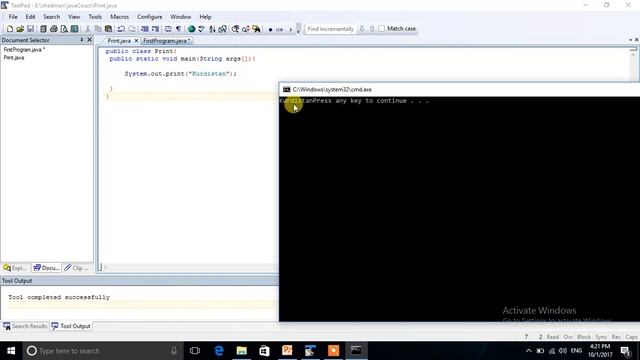Screen dimensions: 640x360
Task: Click the record macro dot icon
Action: [270, 29]
